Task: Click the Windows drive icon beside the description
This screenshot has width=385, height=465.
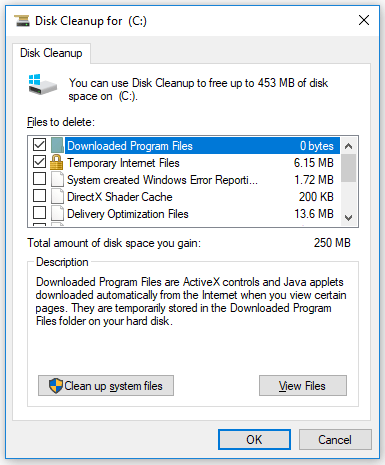Action: [42, 85]
